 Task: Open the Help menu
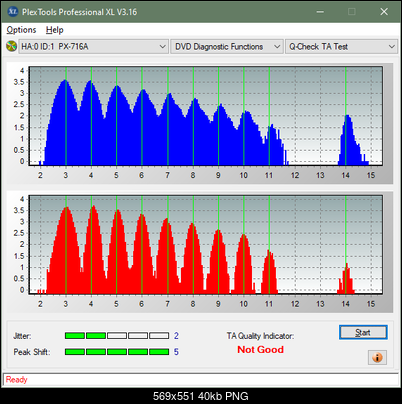pos(54,30)
